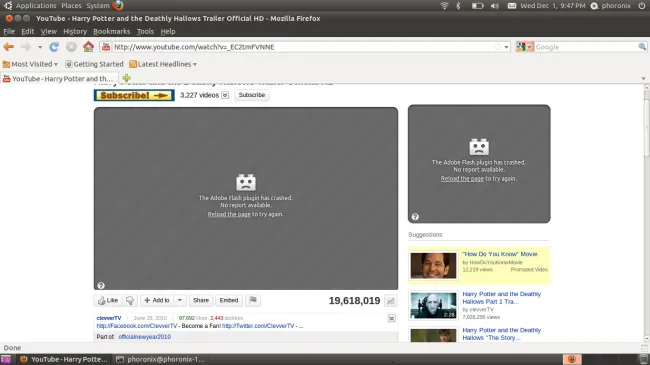
Task: Click the yellow Subscribe! banner
Action: point(134,95)
